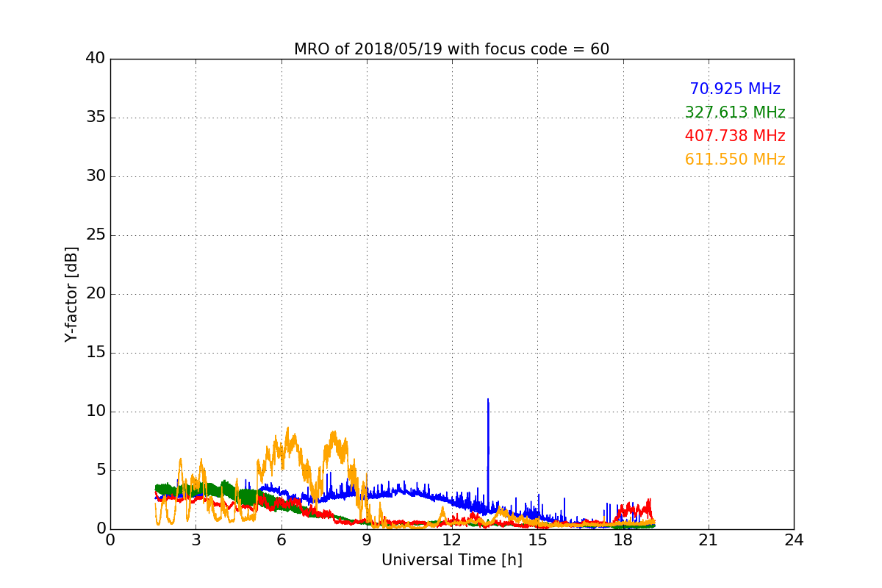Click the y-axis tick label 10

(x=96, y=412)
